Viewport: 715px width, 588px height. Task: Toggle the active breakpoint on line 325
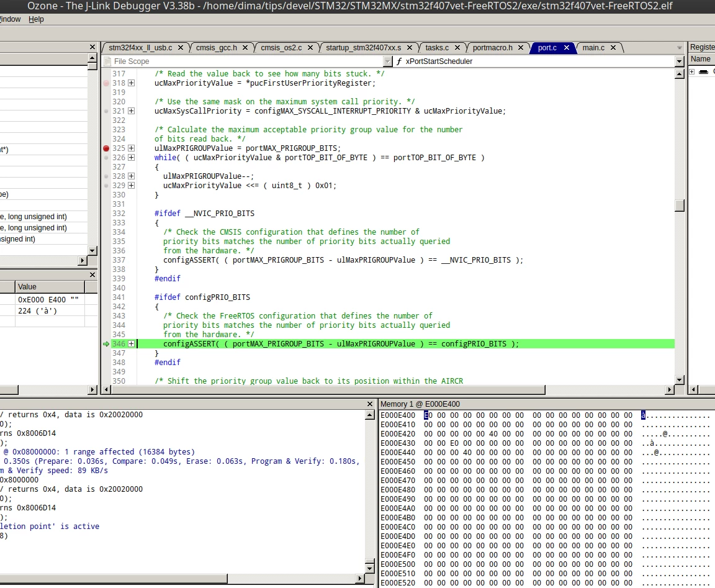point(106,148)
